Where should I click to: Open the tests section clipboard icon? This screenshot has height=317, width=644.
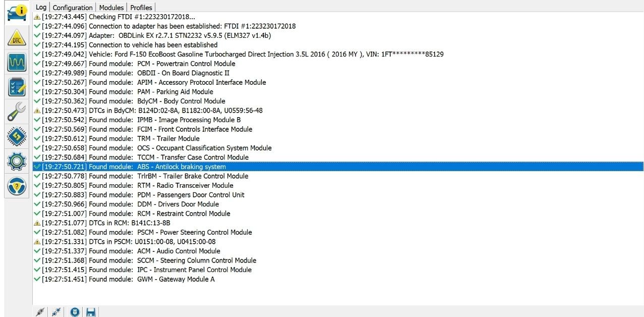[x=17, y=87]
